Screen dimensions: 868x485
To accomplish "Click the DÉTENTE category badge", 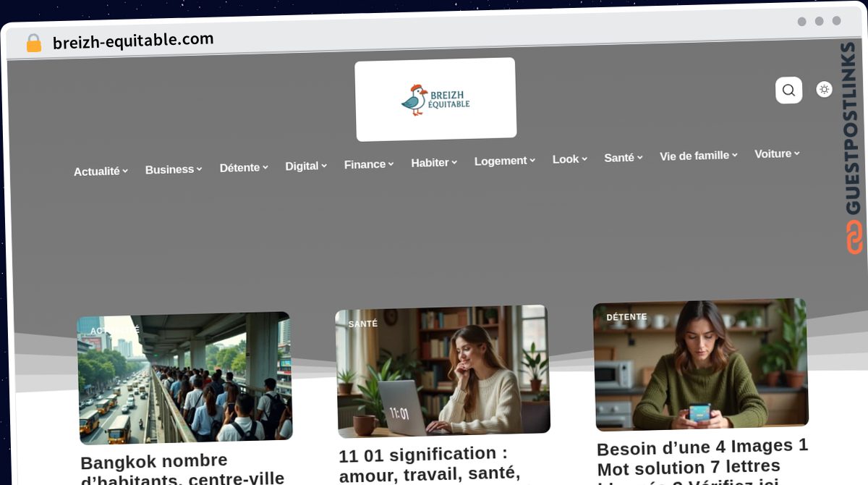I will [626, 317].
